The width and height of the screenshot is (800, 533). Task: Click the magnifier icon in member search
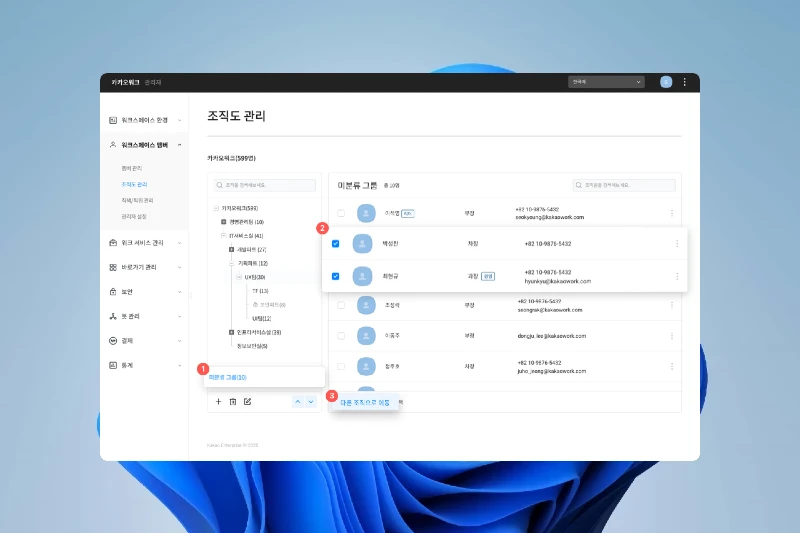point(579,185)
